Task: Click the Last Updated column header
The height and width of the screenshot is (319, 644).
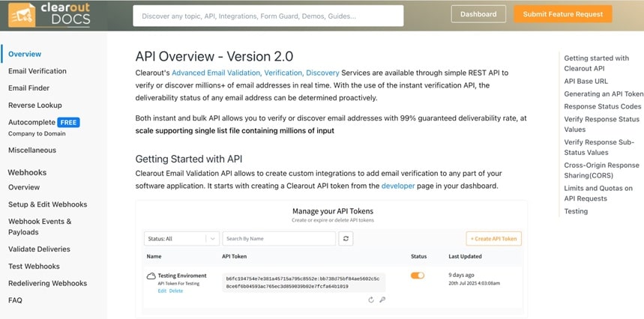Action: [x=465, y=257]
